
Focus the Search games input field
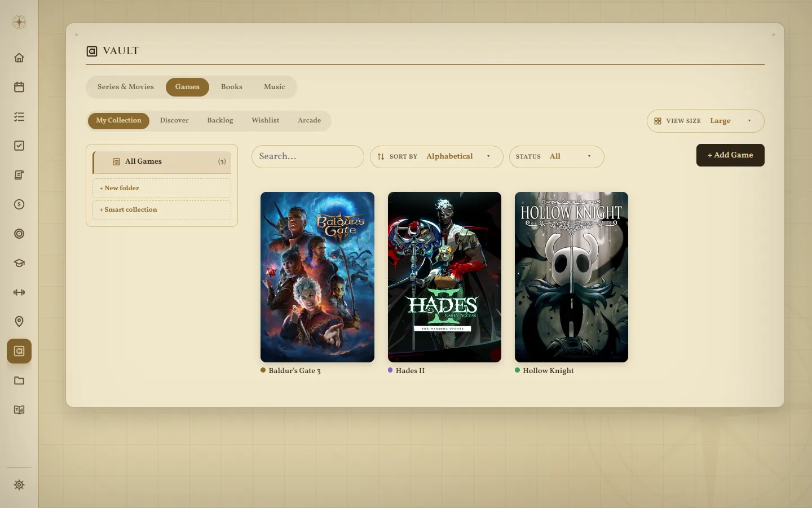click(x=308, y=156)
